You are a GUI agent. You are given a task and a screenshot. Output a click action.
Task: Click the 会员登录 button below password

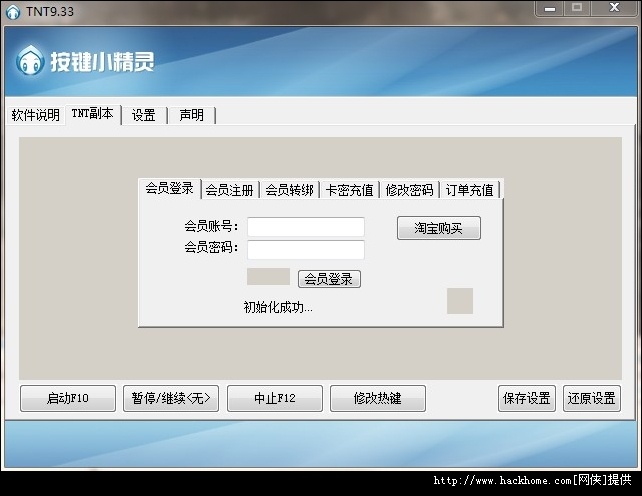(329, 279)
